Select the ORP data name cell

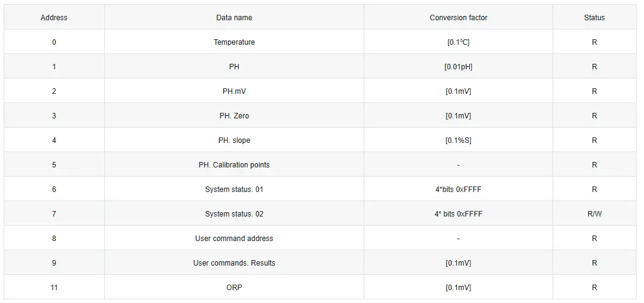(x=234, y=288)
